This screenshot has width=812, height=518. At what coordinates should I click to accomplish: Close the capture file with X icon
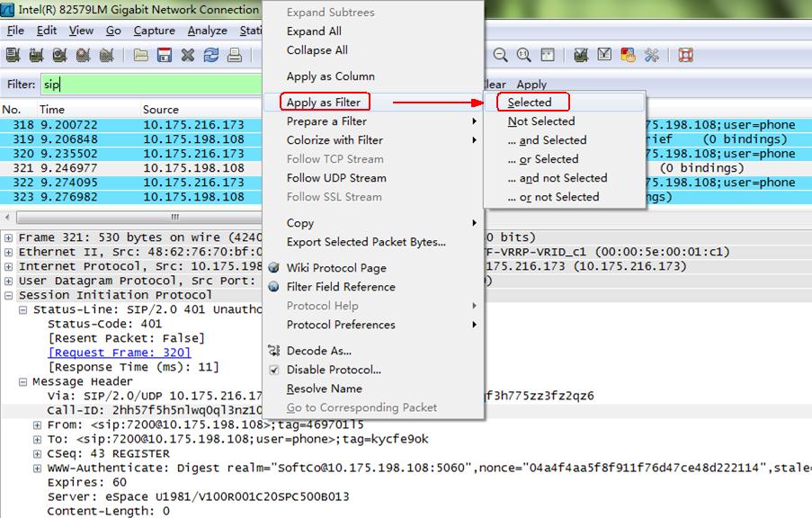pyautogui.click(x=187, y=55)
